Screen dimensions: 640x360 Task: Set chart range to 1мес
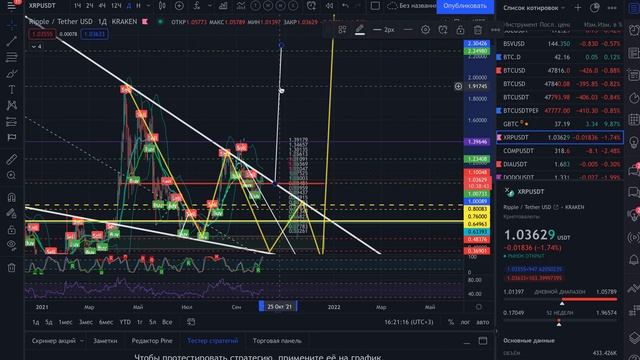[x=65, y=322]
